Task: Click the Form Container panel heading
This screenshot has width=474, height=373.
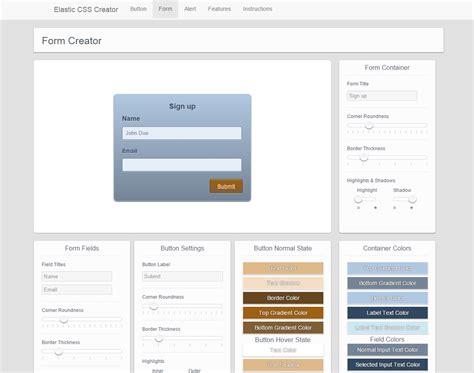Action: [x=387, y=68]
